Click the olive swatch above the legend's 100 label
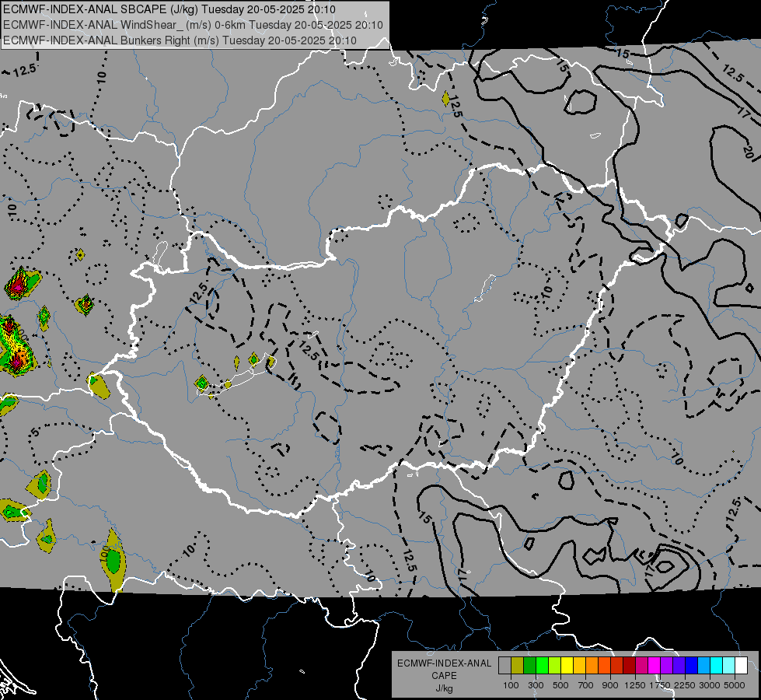Viewport: 761px width, 700px height. [x=517, y=665]
